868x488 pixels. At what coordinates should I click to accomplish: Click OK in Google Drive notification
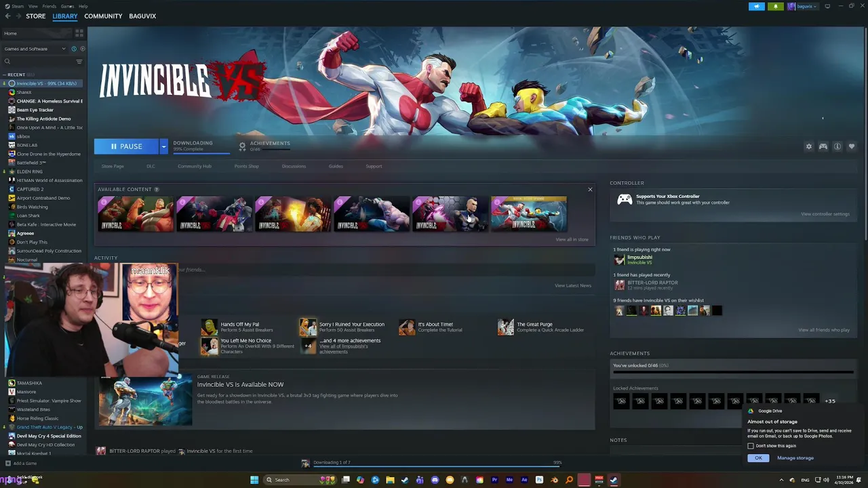tap(758, 458)
